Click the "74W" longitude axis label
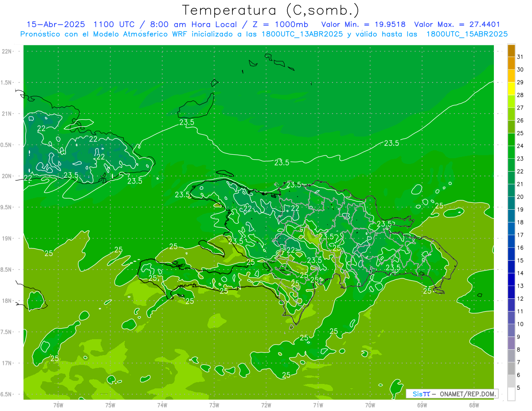The height and width of the screenshot is (411, 532). (x=162, y=405)
